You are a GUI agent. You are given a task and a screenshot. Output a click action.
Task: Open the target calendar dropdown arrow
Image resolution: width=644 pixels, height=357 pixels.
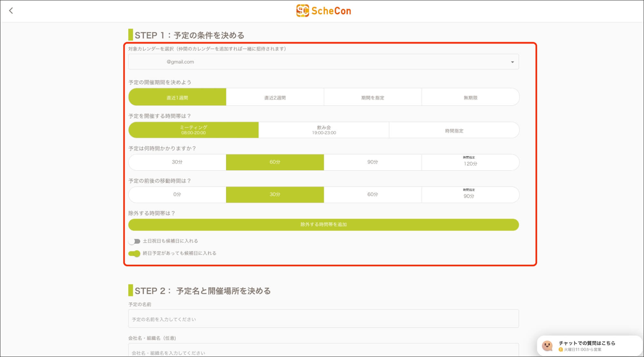coord(512,62)
